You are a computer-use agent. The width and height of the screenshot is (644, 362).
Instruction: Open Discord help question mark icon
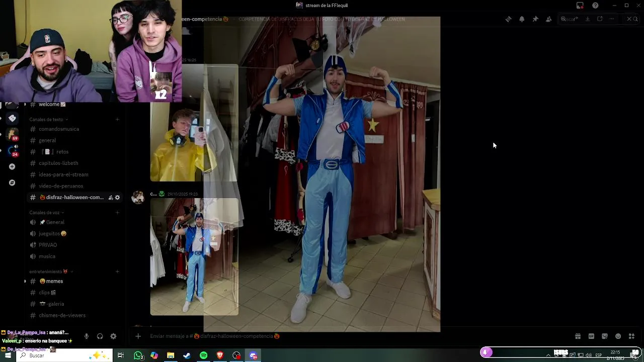click(x=596, y=6)
